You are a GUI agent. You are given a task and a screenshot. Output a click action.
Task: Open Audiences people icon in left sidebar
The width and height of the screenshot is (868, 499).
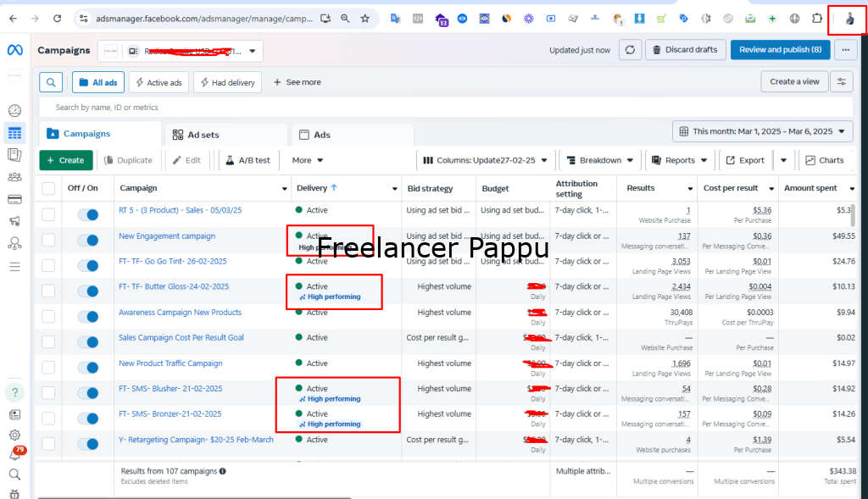tap(15, 177)
